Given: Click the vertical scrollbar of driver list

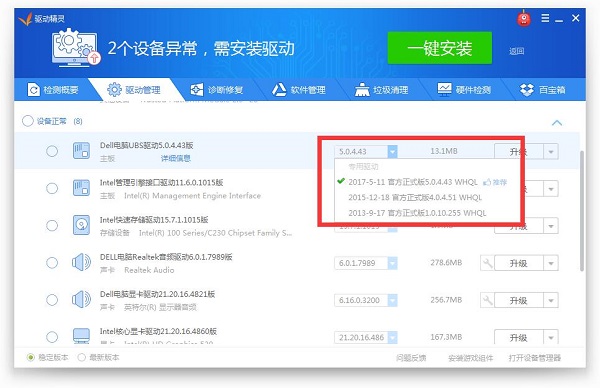Looking at the screenshot, I should [x=582, y=210].
